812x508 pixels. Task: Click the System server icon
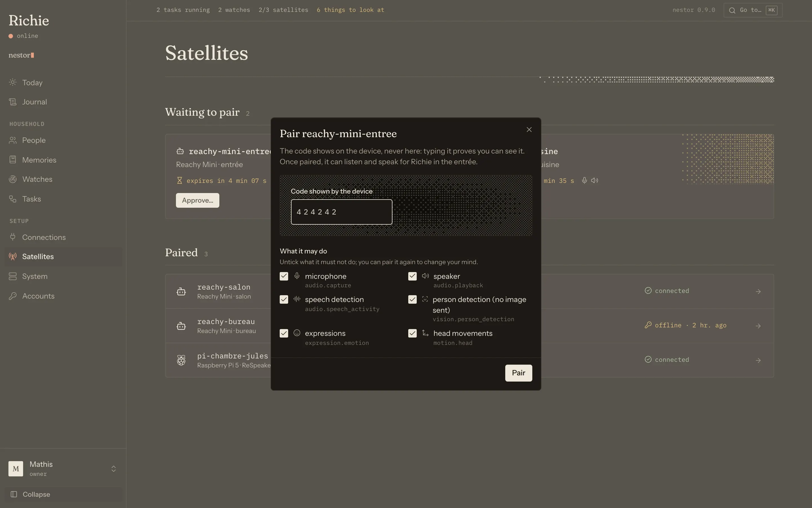[x=13, y=276]
